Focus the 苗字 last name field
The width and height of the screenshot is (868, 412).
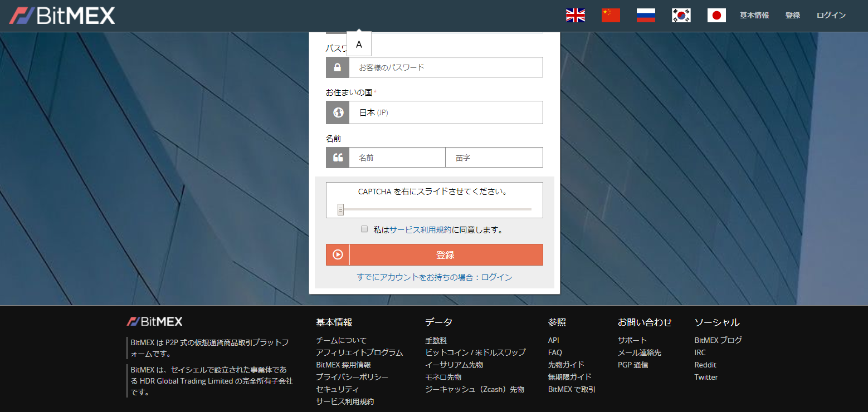click(494, 158)
